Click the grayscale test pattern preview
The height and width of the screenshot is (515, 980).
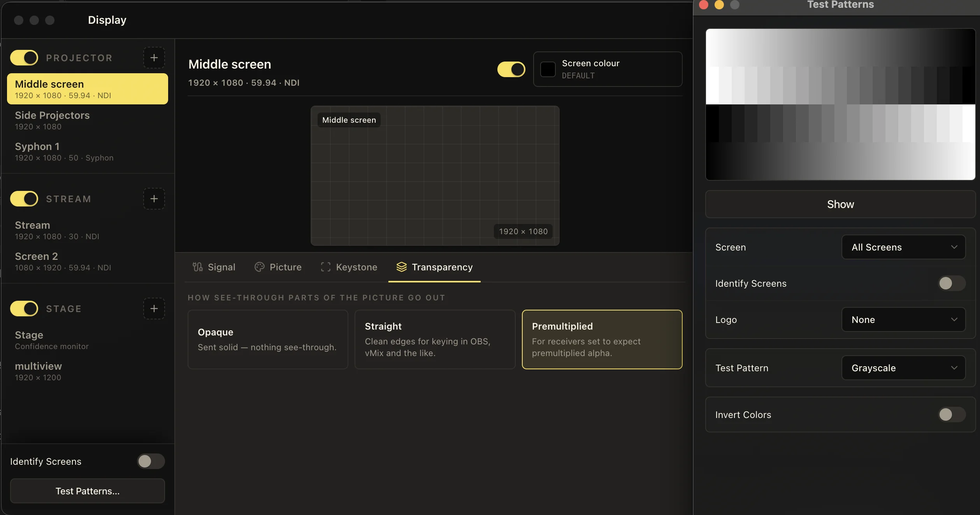tap(841, 104)
